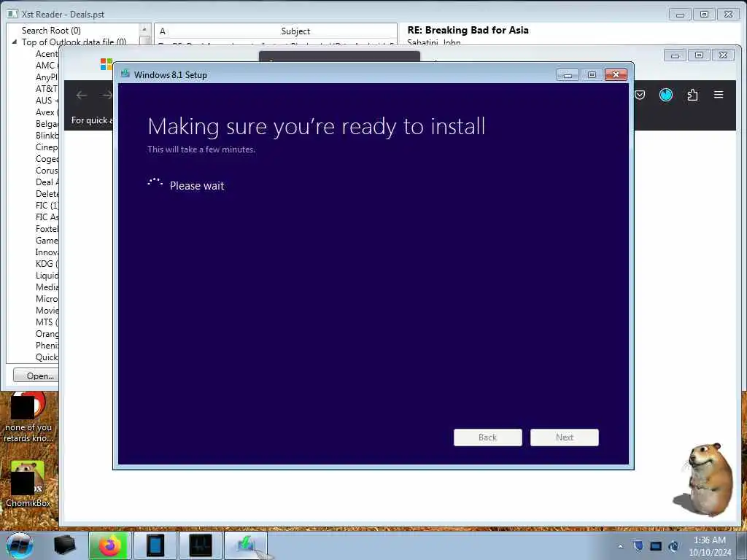This screenshot has height=560, width=747.
Task: Click the folder tree scrollbar up arrow
Action: pos(144,29)
